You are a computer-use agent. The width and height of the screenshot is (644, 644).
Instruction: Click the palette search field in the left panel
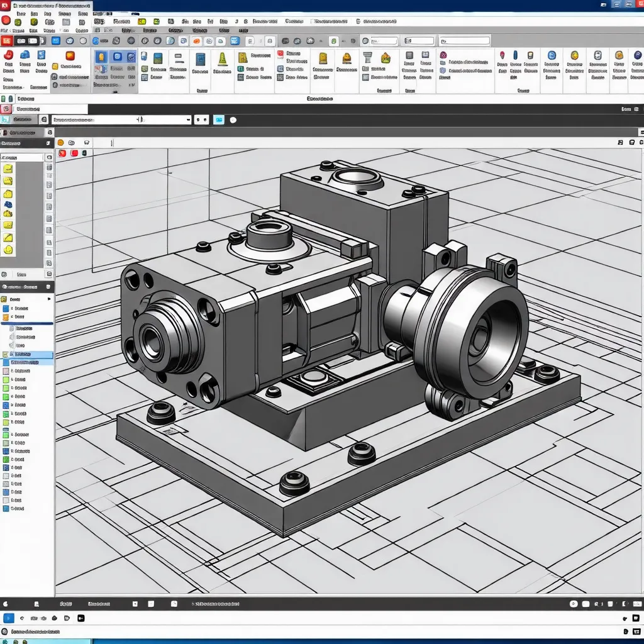click(22, 157)
